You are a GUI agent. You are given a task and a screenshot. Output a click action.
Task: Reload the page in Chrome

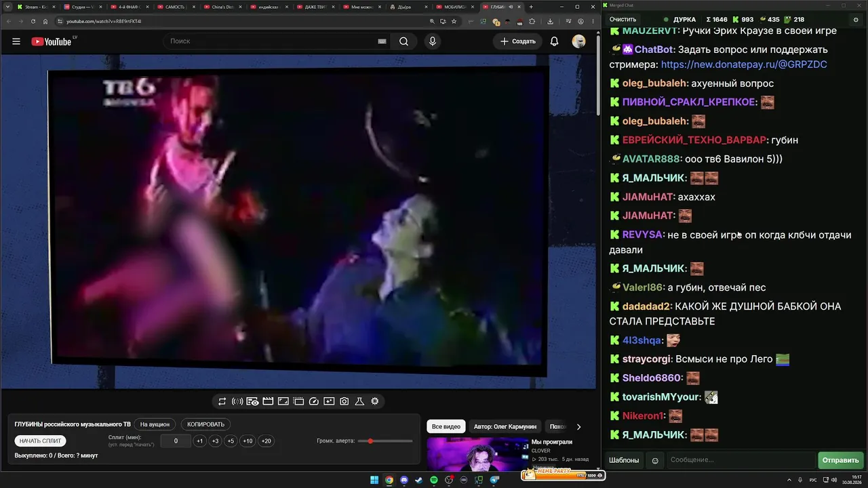click(33, 21)
